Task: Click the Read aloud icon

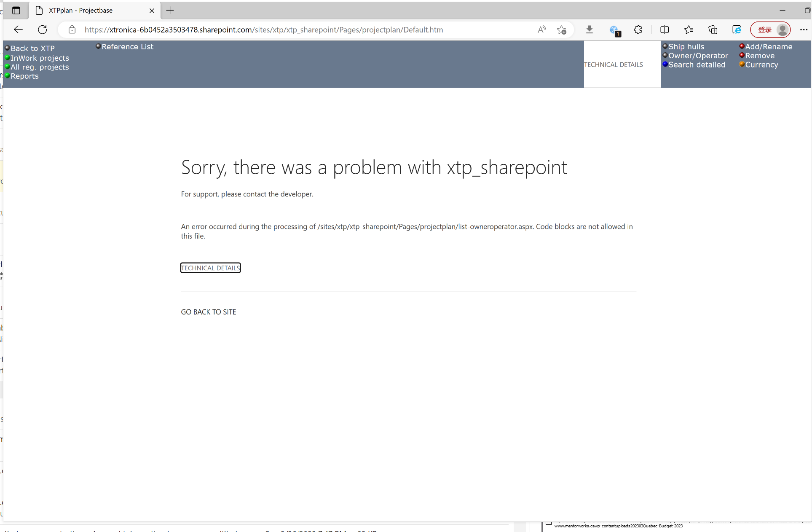Action: tap(542, 30)
